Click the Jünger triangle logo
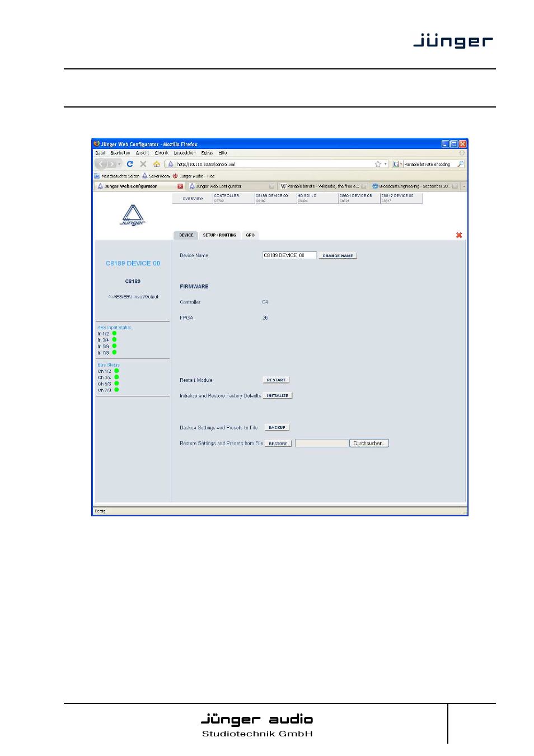This screenshot has height=756, width=534. (133, 215)
